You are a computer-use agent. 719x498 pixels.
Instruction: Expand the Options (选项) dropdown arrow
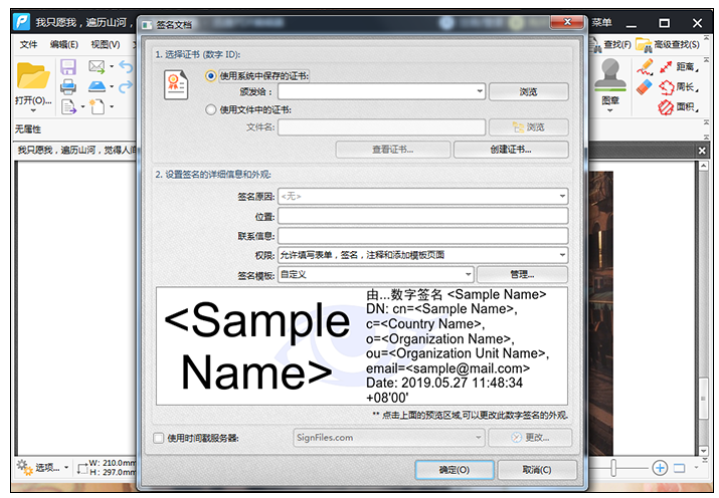66,468
